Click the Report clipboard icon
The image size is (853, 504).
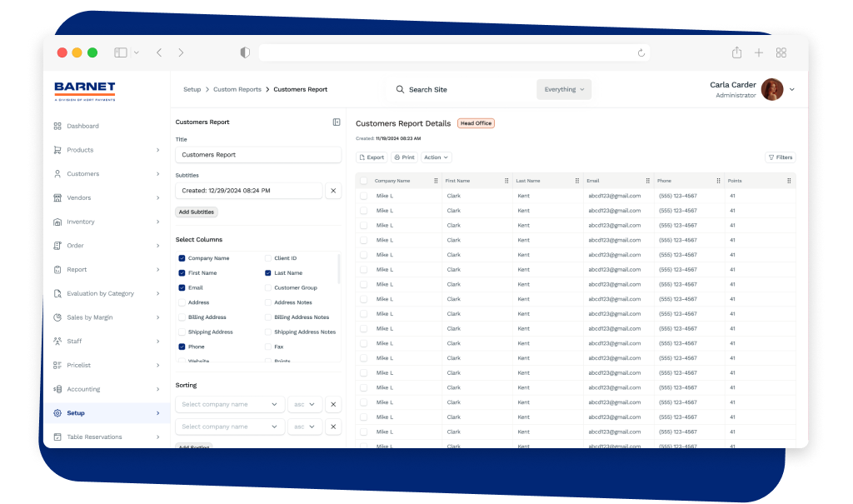tap(57, 270)
